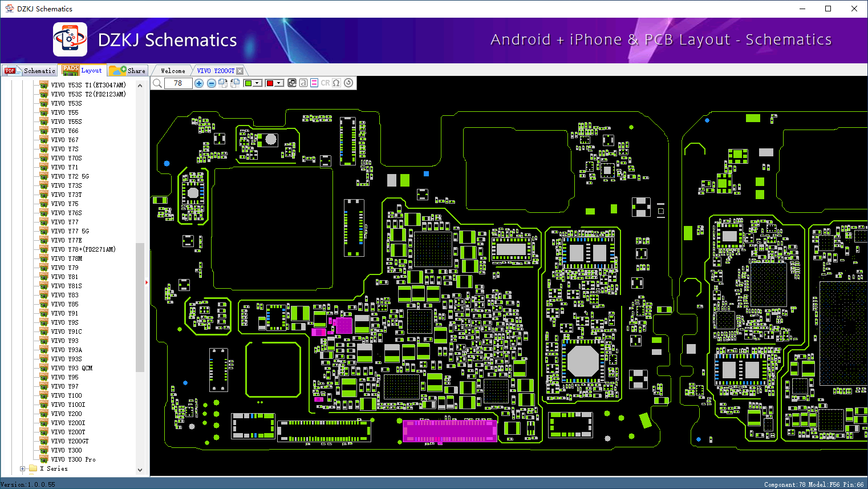The width and height of the screenshot is (868, 489).
Task: Open the green color dropdown
Action: tap(258, 83)
